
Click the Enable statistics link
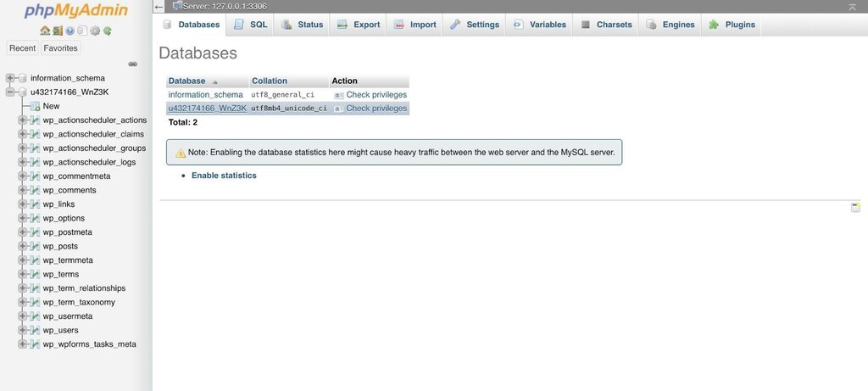224,176
